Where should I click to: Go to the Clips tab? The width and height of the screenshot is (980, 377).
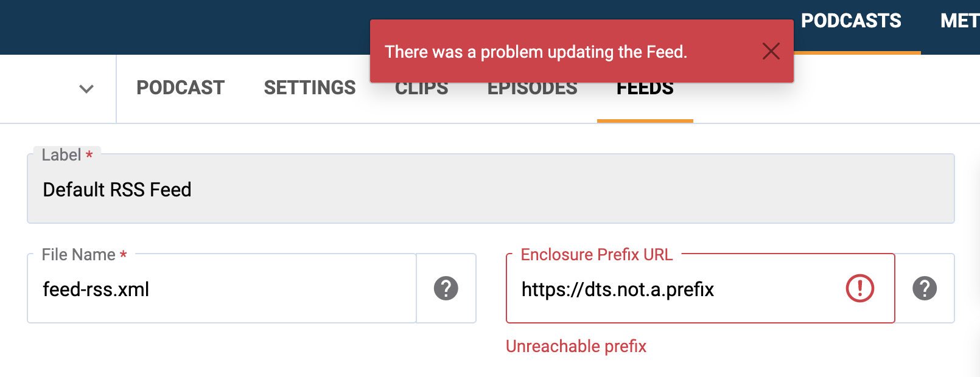[421, 90]
